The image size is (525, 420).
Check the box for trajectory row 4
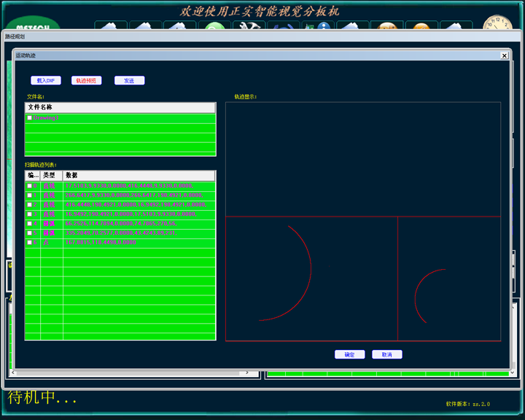tap(29, 223)
